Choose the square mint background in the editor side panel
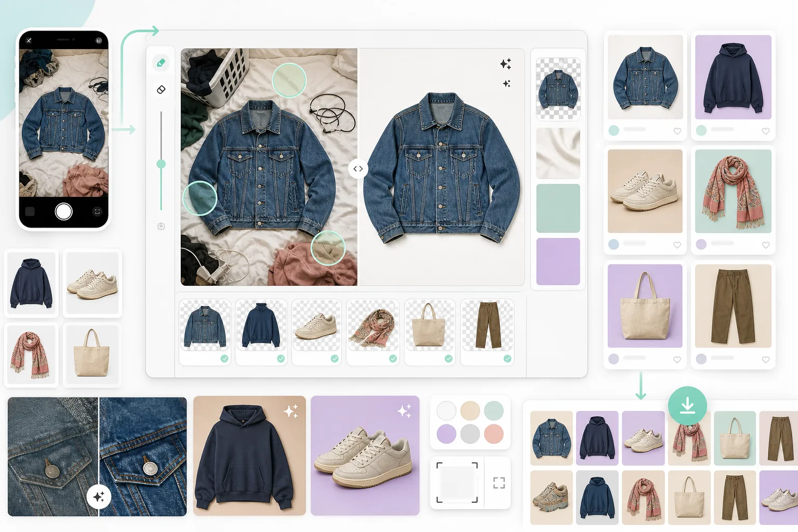798x532 pixels. point(558,208)
